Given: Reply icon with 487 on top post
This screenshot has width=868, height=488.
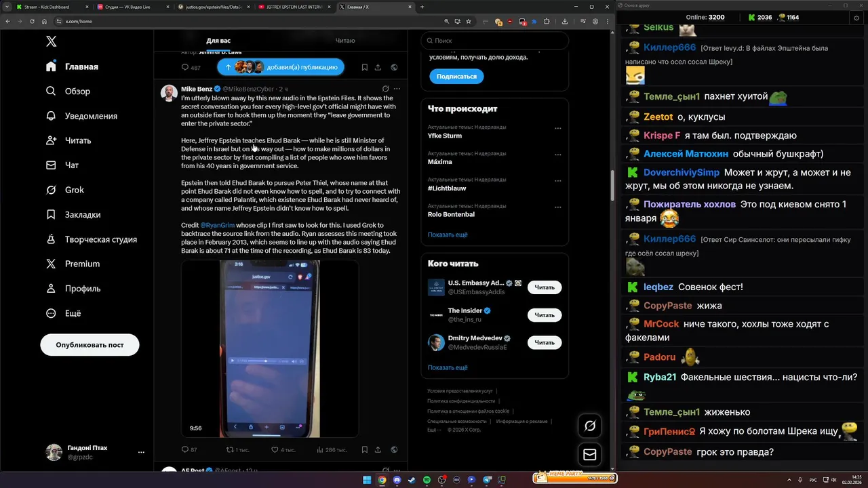Looking at the screenshot, I should click(x=191, y=67).
